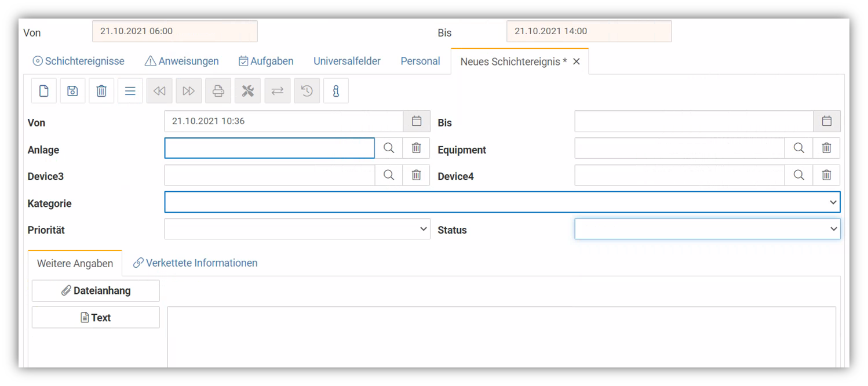Click the Dateianhang button
This screenshot has width=868, height=386.
96,291
